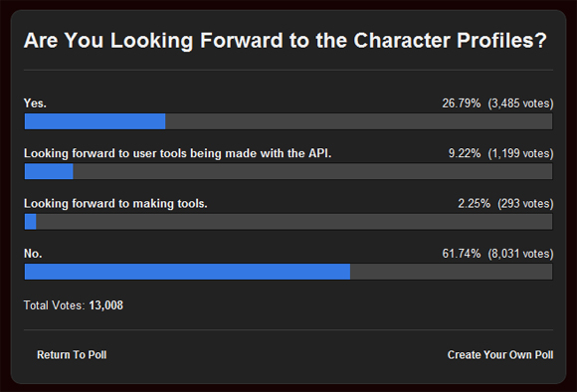Image resolution: width=577 pixels, height=392 pixels.
Task: Click the 2.25% percentage text
Action: [474, 204]
